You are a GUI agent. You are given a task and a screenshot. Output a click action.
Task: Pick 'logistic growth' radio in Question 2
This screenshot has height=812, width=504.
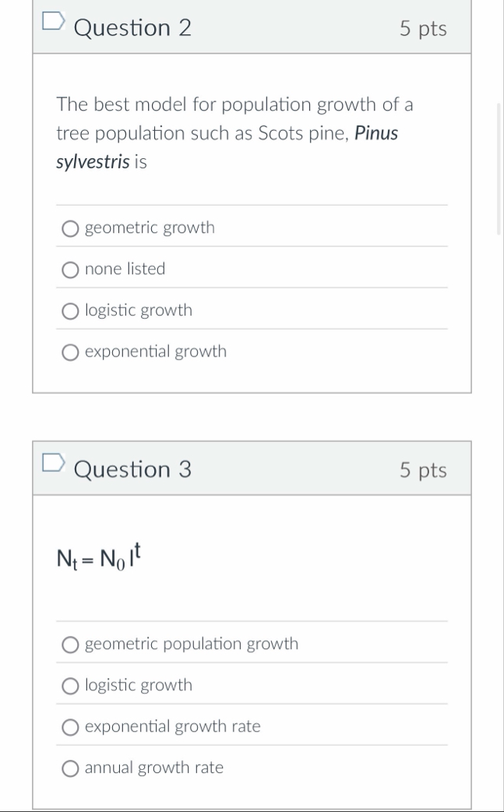pyautogui.click(x=71, y=311)
